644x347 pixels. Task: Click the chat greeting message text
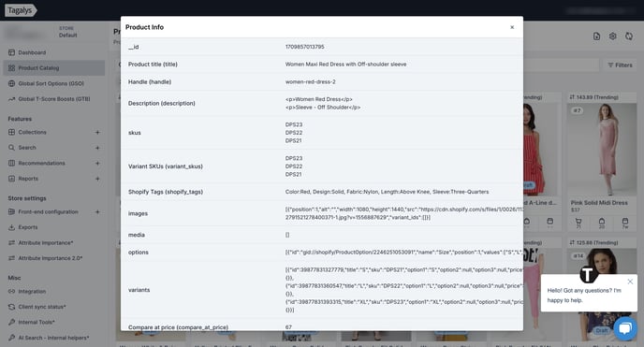point(584,296)
